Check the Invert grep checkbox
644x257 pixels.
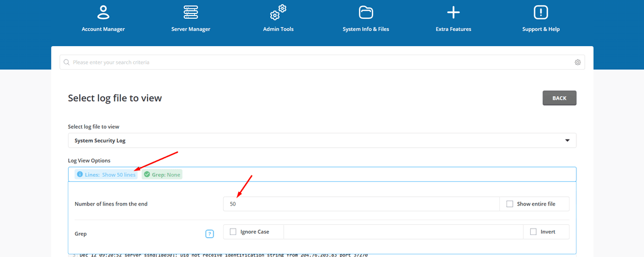533,232
